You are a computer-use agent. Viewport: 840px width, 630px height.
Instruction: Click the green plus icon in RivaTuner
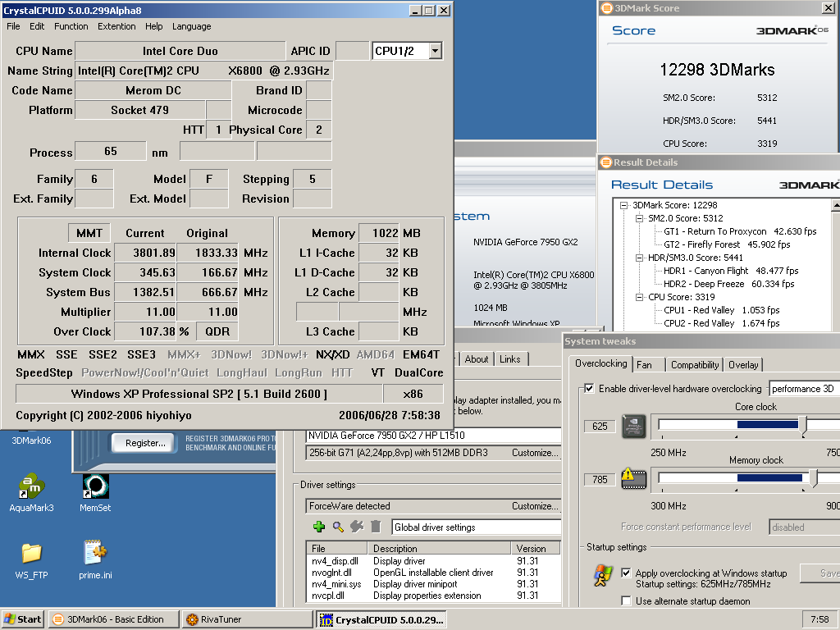(319, 527)
